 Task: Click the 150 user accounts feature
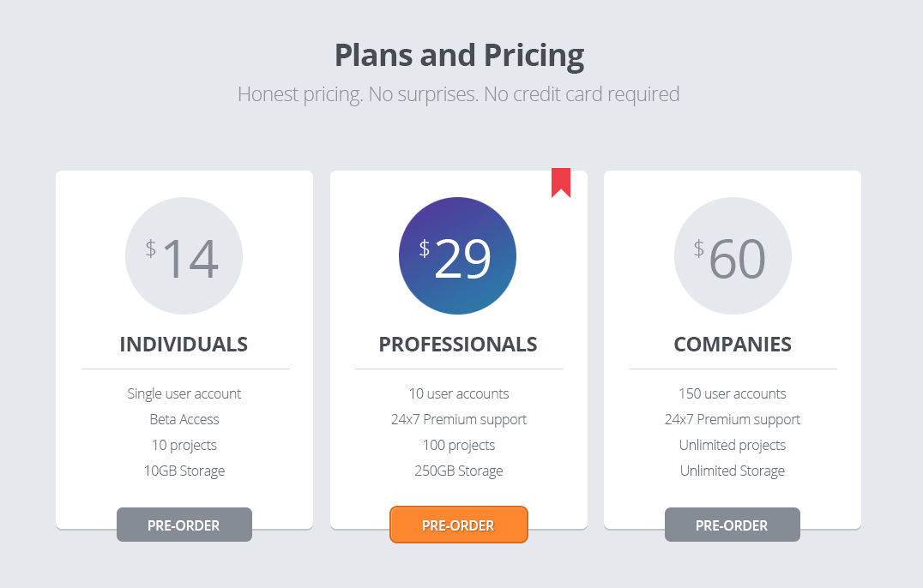coord(732,393)
